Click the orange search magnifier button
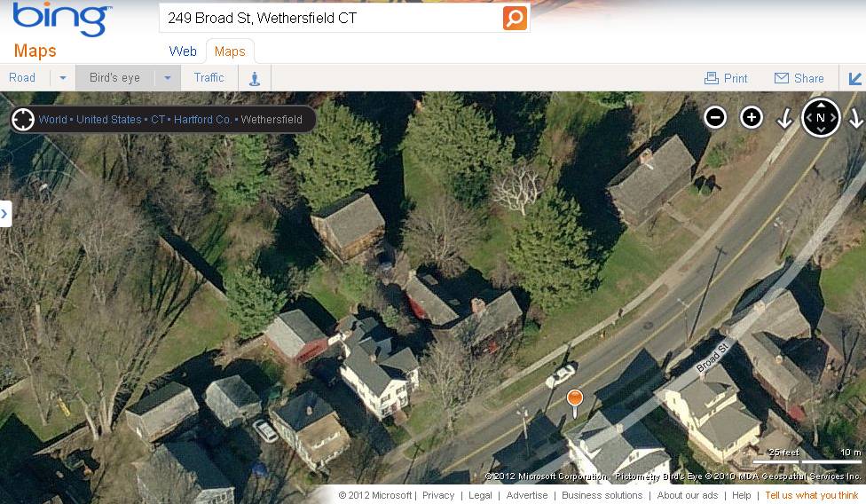Screen dimensions: 866x504 [x=515, y=19]
